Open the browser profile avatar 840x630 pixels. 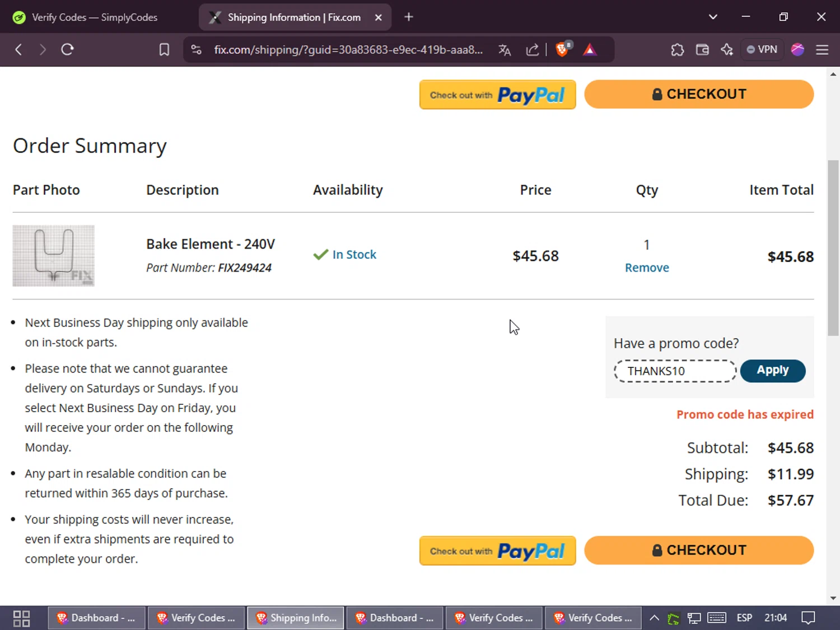pos(797,50)
